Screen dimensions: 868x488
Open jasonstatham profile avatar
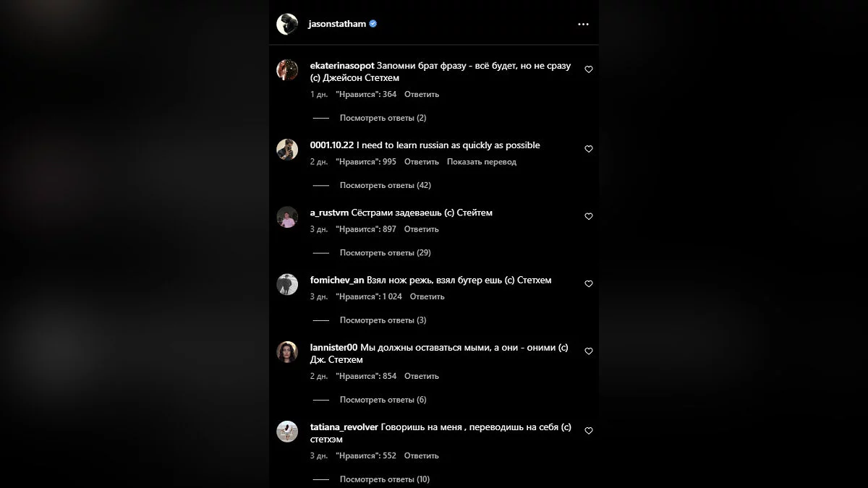(x=287, y=24)
